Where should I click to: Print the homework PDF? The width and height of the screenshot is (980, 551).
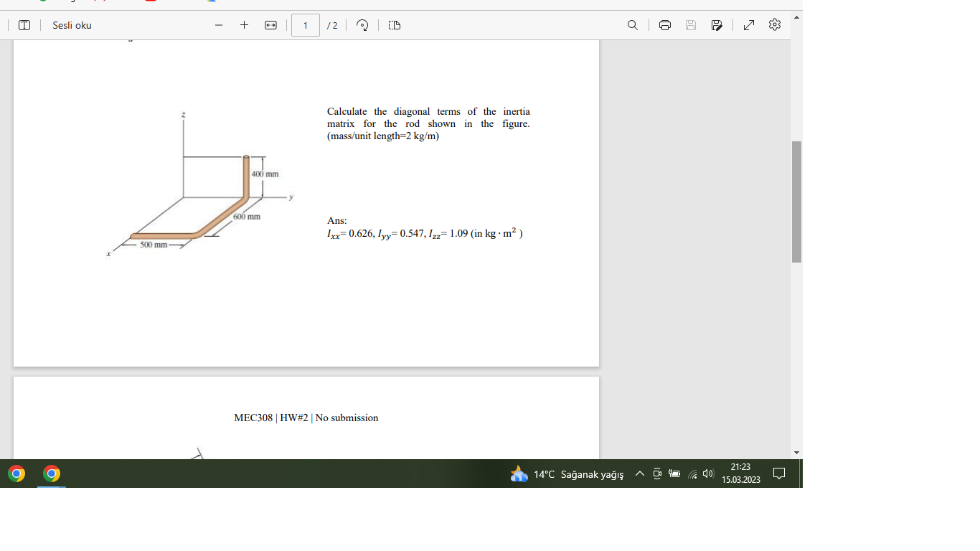tap(664, 24)
